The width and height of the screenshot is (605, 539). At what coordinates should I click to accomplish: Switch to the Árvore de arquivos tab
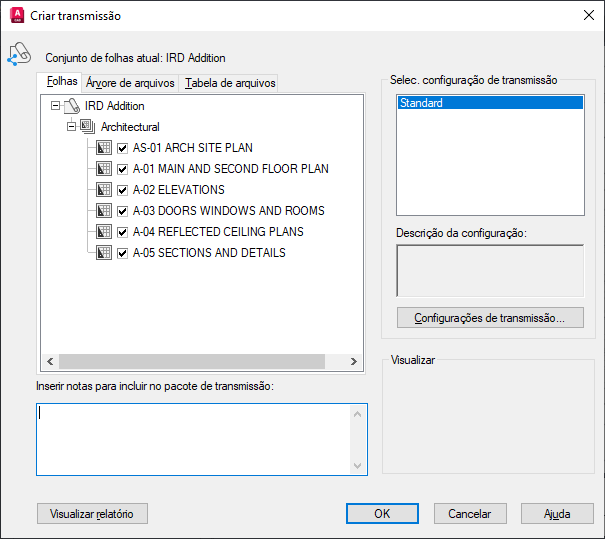point(130,83)
